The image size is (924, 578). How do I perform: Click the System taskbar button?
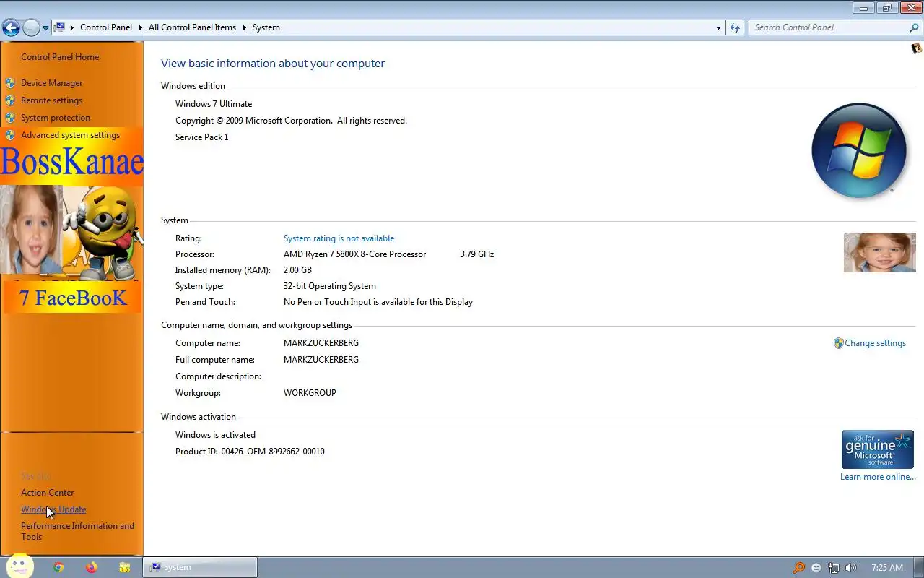[x=200, y=567]
